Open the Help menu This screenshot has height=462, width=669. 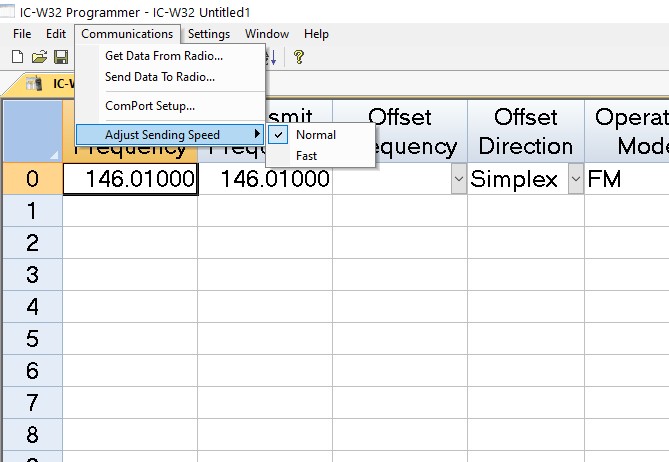[x=316, y=34]
